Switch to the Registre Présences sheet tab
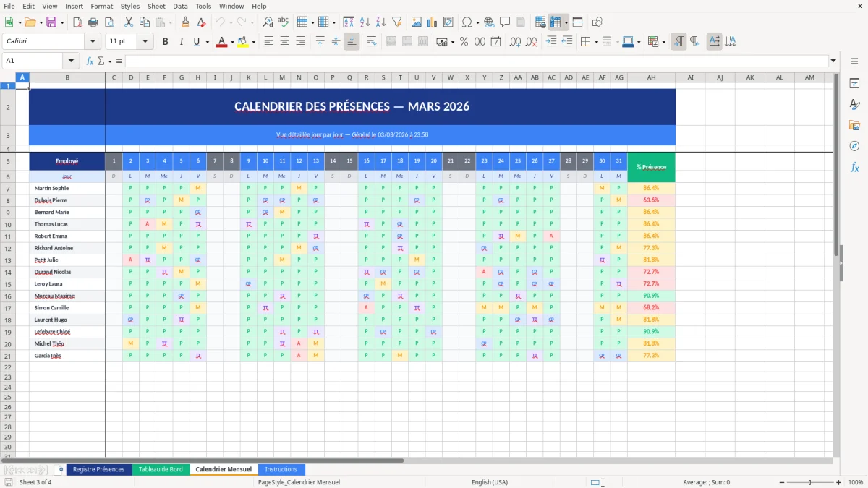 click(x=99, y=469)
